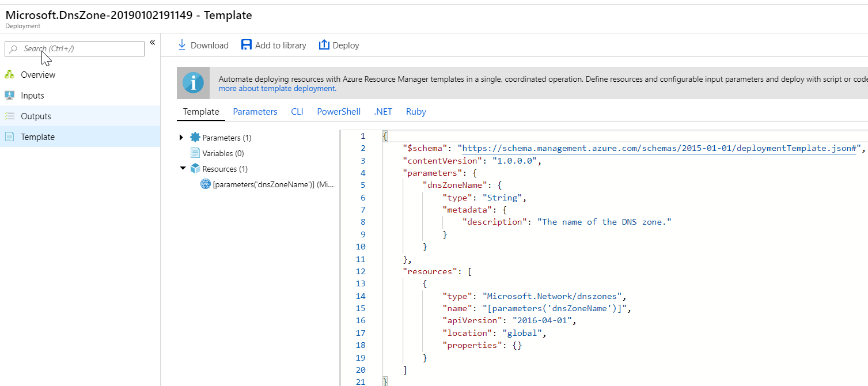This screenshot has height=386, width=868.
Task: Collapse the left sidebar with double chevron
Action: [x=153, y=42]
